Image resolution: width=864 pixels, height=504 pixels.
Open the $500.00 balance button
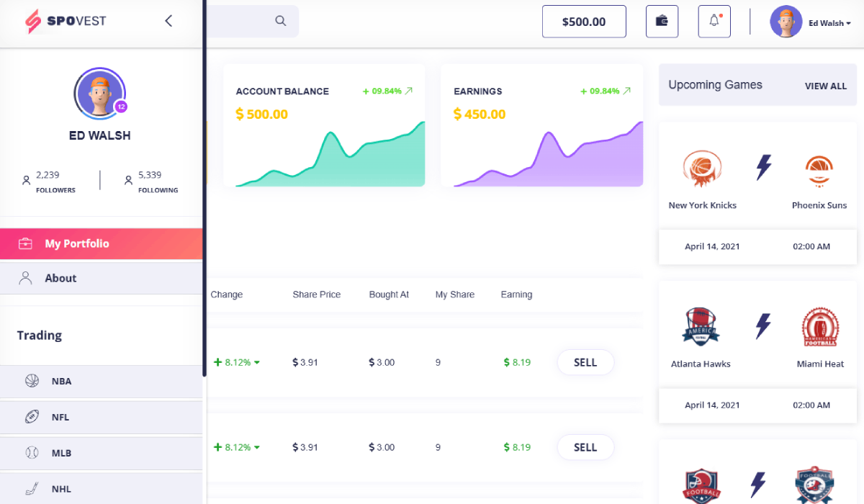[584, 22]
